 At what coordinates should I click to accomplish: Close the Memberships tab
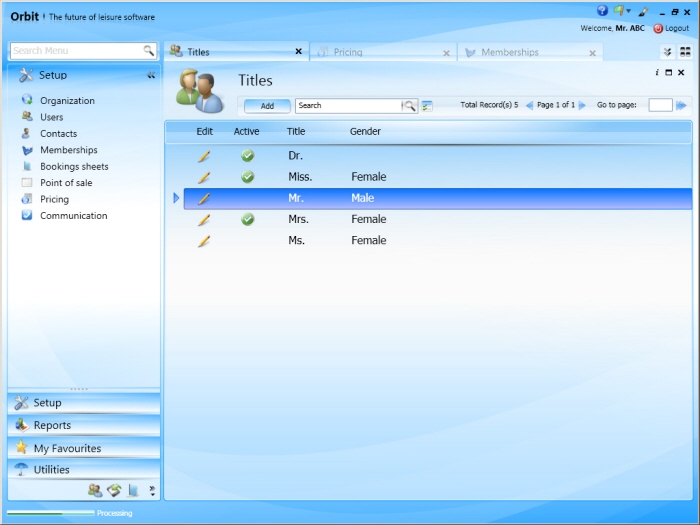pyautogui.click(x=592, y=53)
